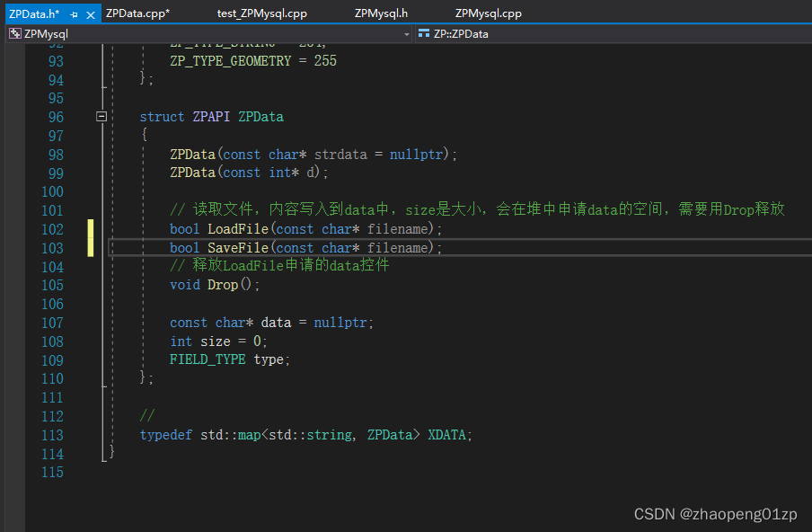Click the Drop function declaration
The image size is (812, 532).
(223, 285)
